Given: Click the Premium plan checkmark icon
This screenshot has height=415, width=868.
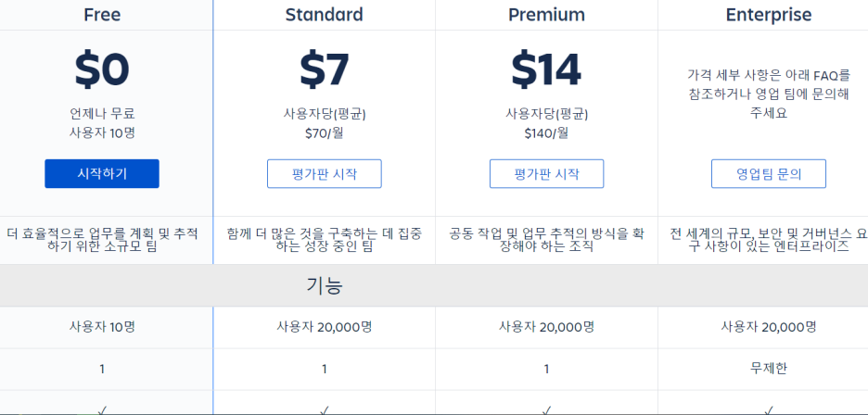Looking at the screenshot, I should click(x=547, y=410).
